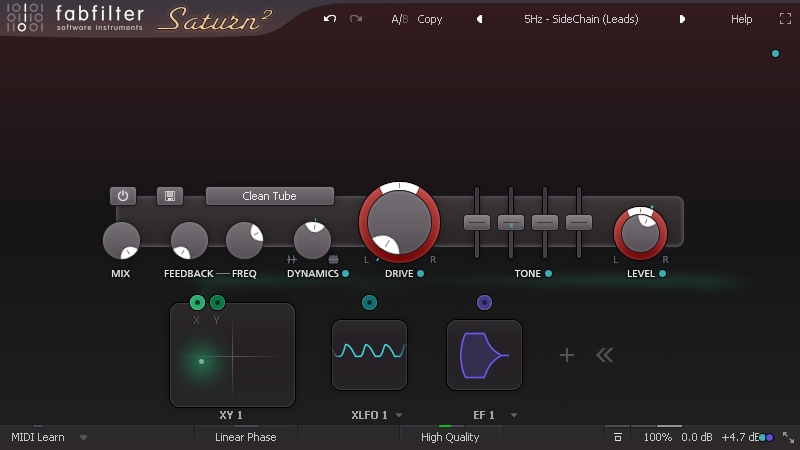Click the channel mode icon in bottom bar
Viewport: 800px width, 450px height.
click(x=617, y=437)
